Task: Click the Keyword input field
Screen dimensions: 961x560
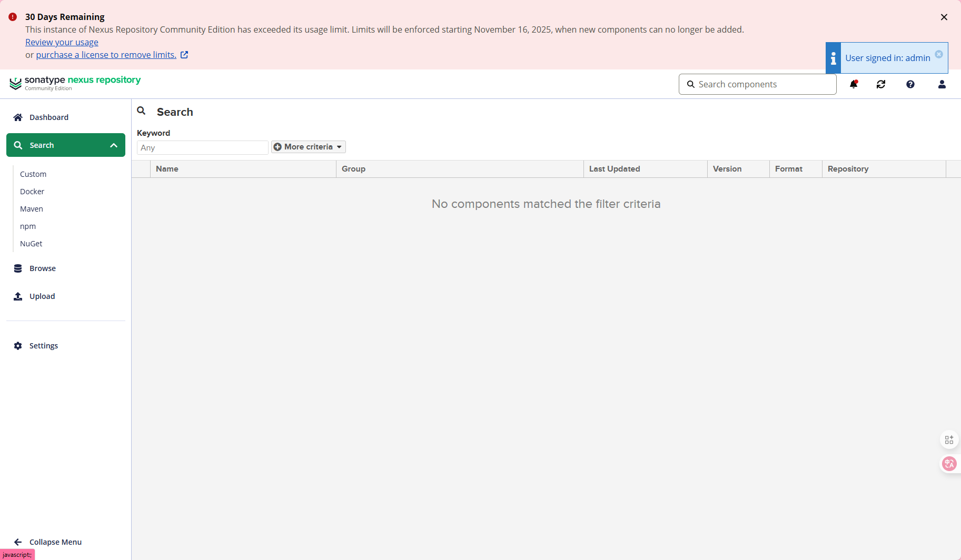Action: pyautogui.click(x=202, y=148)
